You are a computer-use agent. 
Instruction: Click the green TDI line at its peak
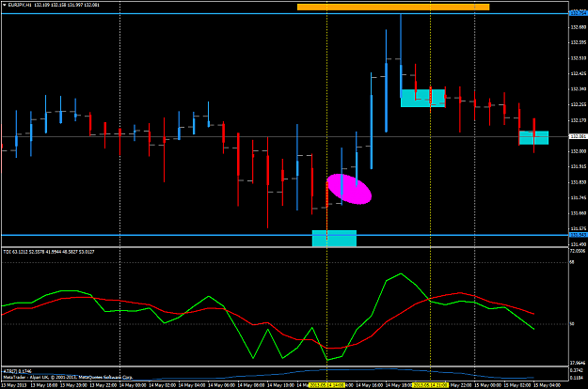point(401,273)
